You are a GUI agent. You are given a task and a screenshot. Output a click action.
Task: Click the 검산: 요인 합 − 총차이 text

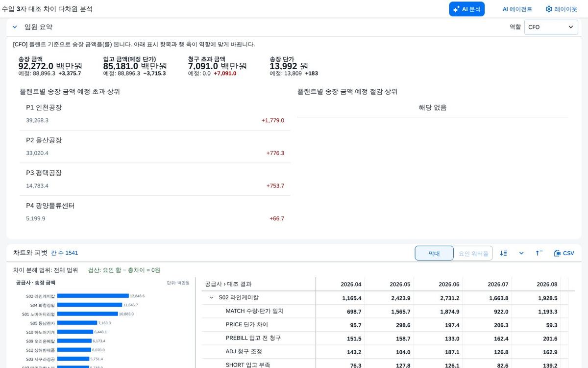[124, 270]
